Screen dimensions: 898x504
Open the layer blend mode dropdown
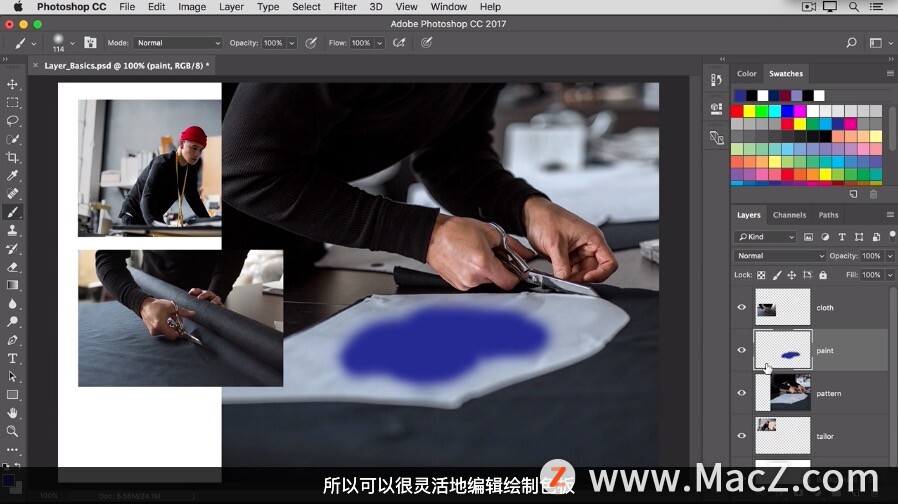[x=779, y=256]
